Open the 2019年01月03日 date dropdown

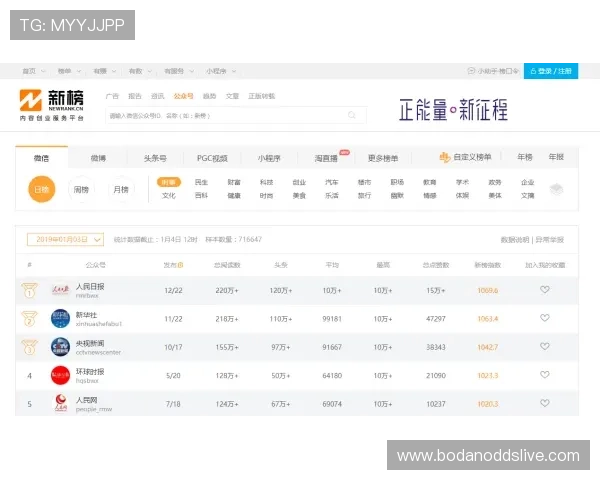click(x=65, y=240)
